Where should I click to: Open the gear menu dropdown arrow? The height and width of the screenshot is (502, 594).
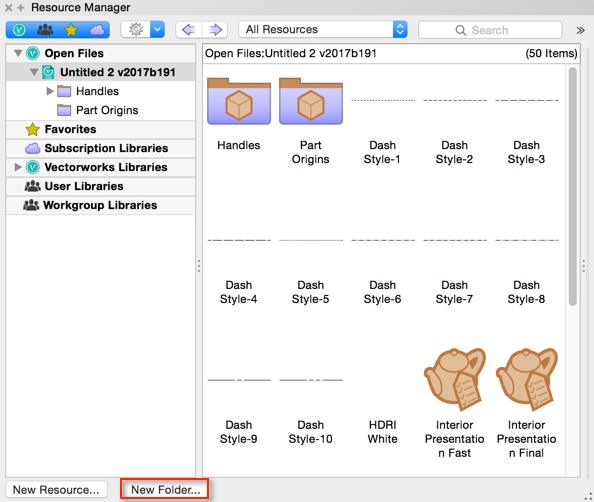point(158,30)
